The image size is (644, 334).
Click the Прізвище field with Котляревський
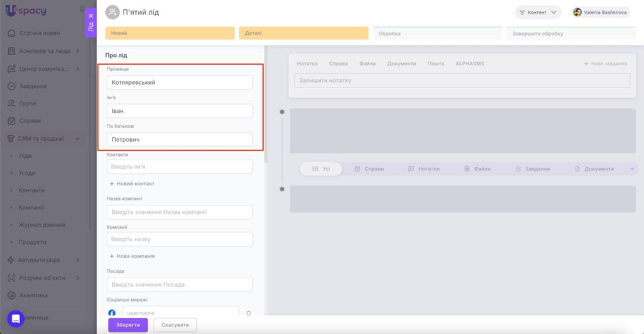180,82
